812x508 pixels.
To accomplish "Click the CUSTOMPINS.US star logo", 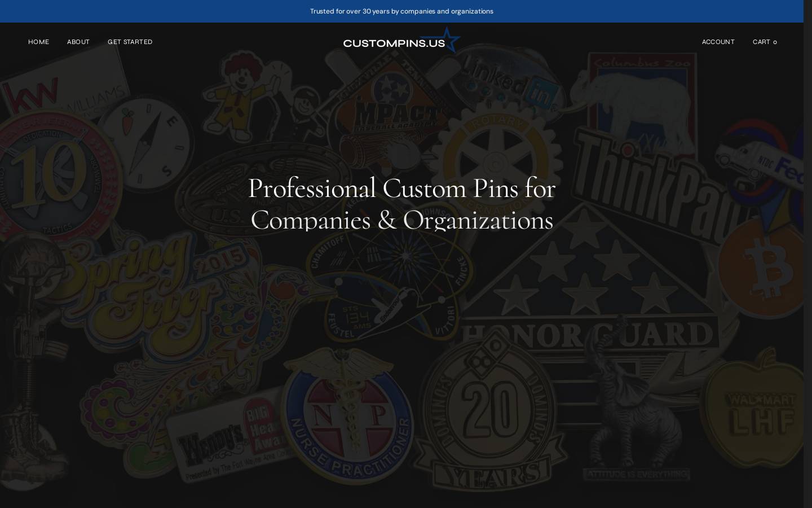I will (x=401, y=41).
